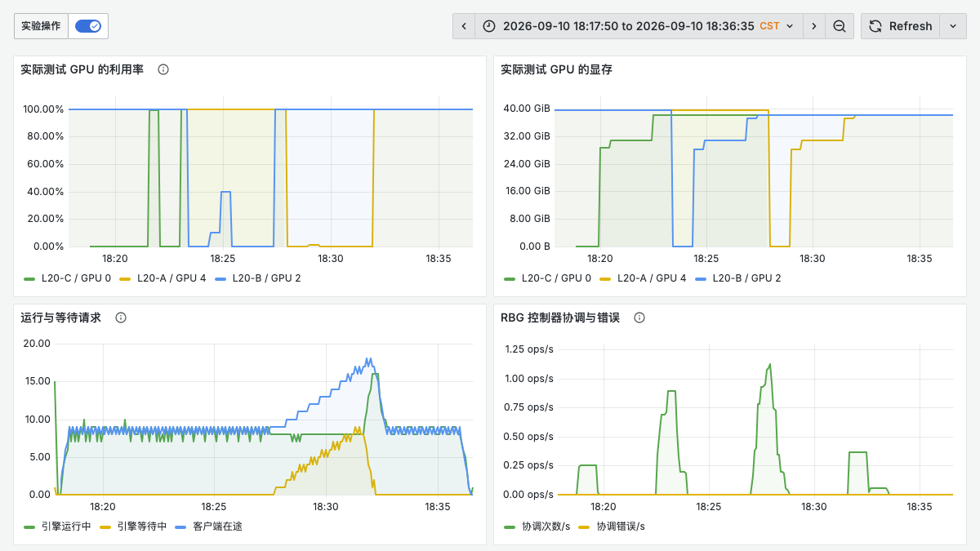
Task: Open the refresh interval dropdown arrow
Action: point(953,26)
